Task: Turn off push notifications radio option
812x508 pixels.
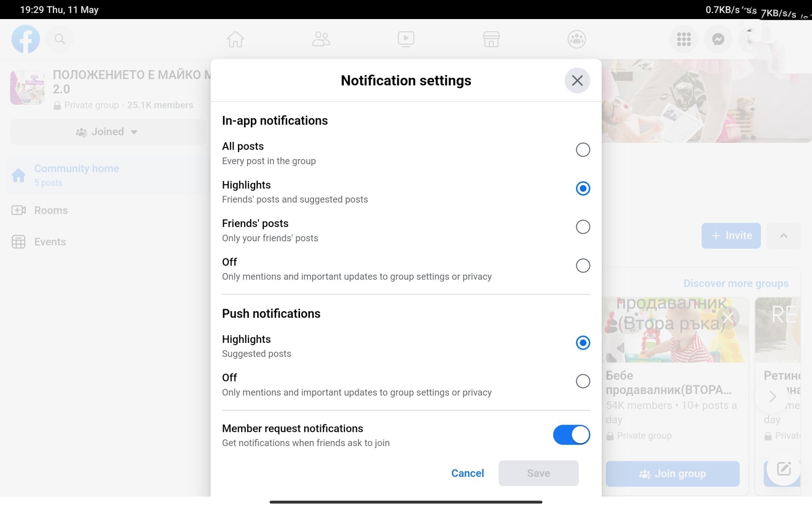Action: [x=582, y=381]
